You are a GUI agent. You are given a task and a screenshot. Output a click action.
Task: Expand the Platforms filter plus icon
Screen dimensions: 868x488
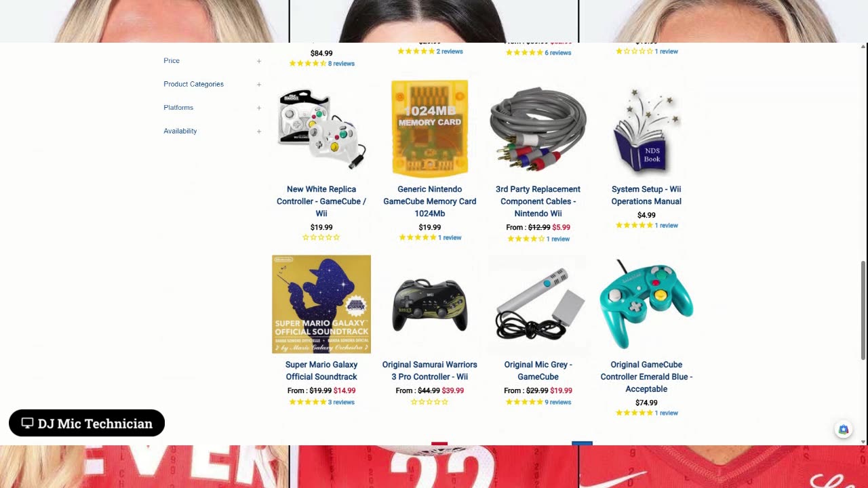(259, 108)
